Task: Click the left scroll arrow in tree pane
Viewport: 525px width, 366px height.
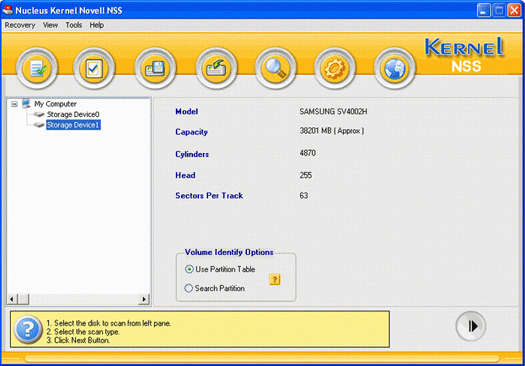Action: point(12,299)
